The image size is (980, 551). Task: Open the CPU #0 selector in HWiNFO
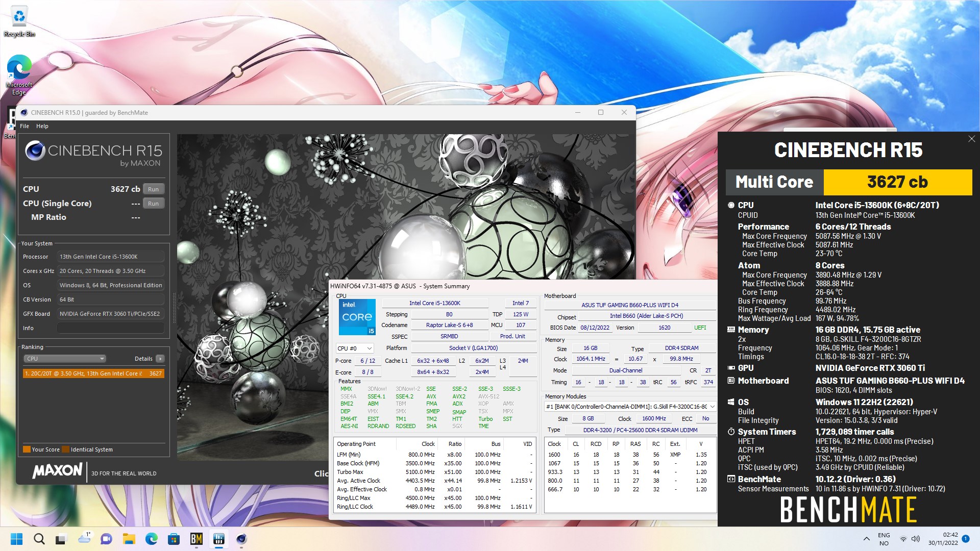tap(355, 348)
